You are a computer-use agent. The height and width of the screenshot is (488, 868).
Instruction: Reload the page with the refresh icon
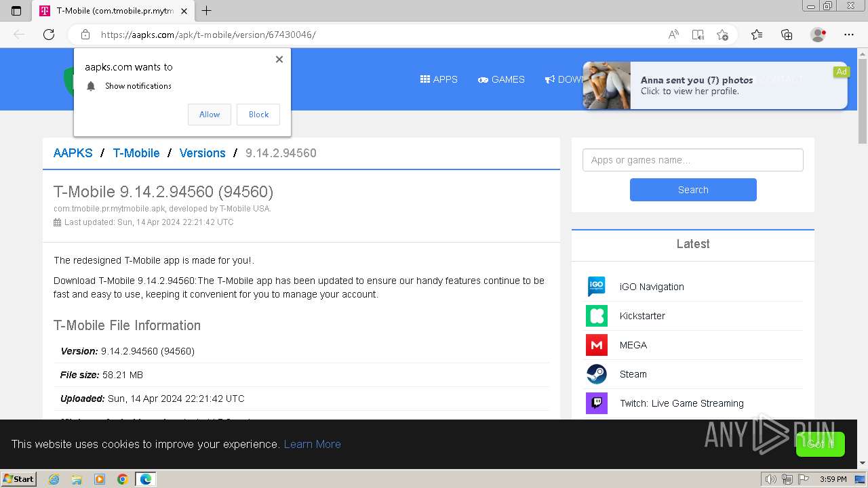[x=49, y=35]
